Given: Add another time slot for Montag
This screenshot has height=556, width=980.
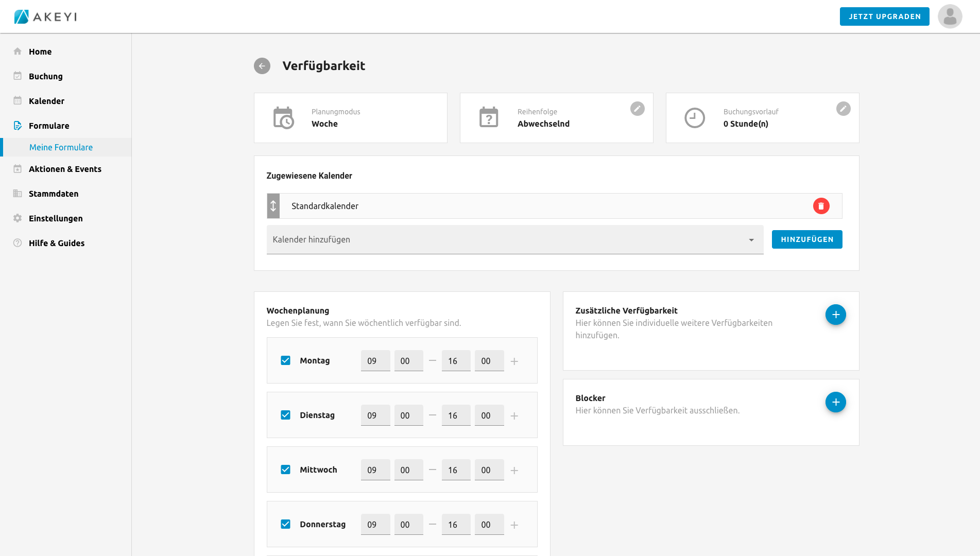Looking at the screenshot, I should [x=514, y=361].
